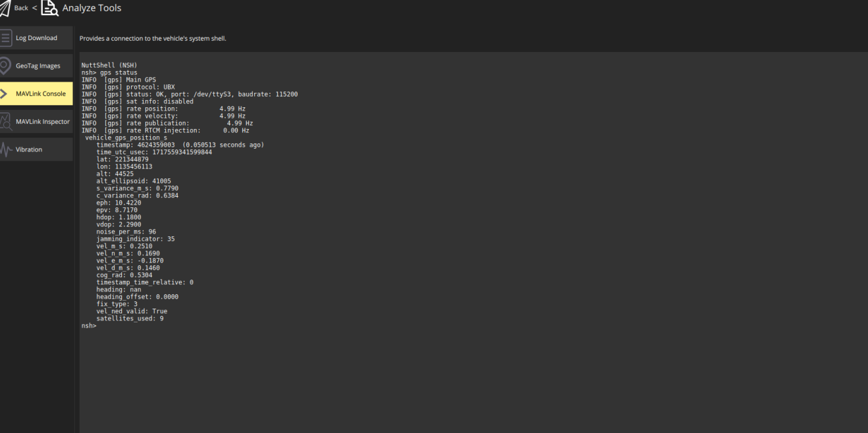Open the MAVLink Inspector view
The height and width of the screenshot is (433, 868).
pos(42,122)
